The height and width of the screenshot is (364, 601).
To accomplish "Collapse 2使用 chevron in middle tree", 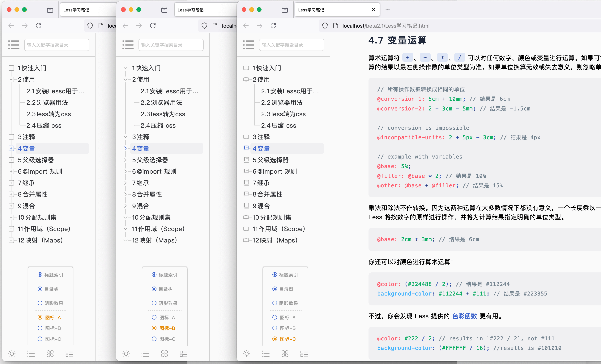I will pyautogui.click(x=125, y=79).
